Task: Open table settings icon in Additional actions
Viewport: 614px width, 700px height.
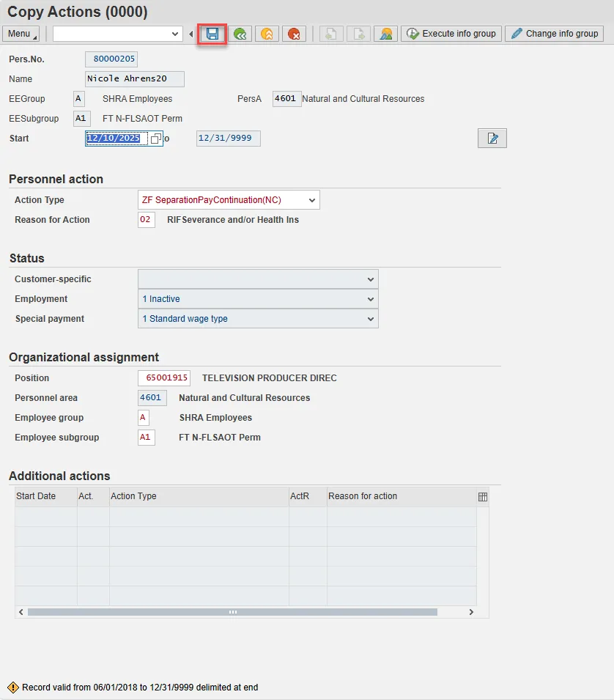Action: click(482, 497)
